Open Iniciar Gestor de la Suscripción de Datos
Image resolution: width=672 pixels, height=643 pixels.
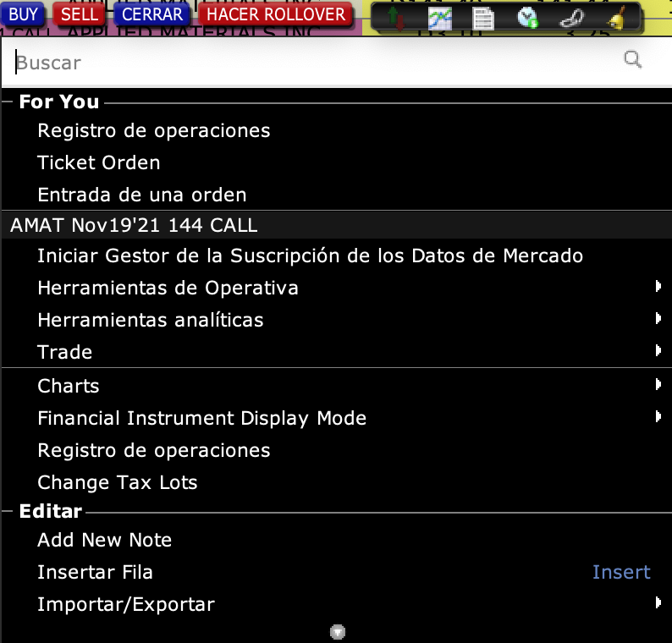(337, 256)
